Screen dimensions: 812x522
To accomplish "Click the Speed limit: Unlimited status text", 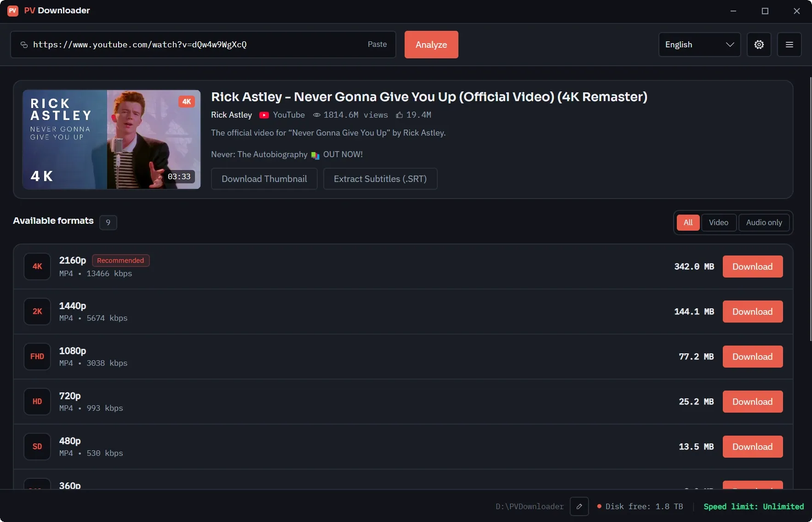I will click(754, 506).
